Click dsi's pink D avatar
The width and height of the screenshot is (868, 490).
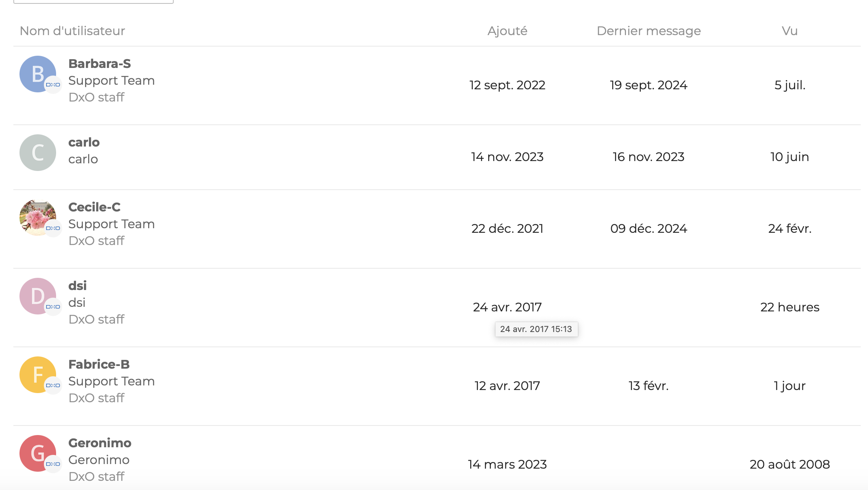pyautogui.click(x=38, y=296)
